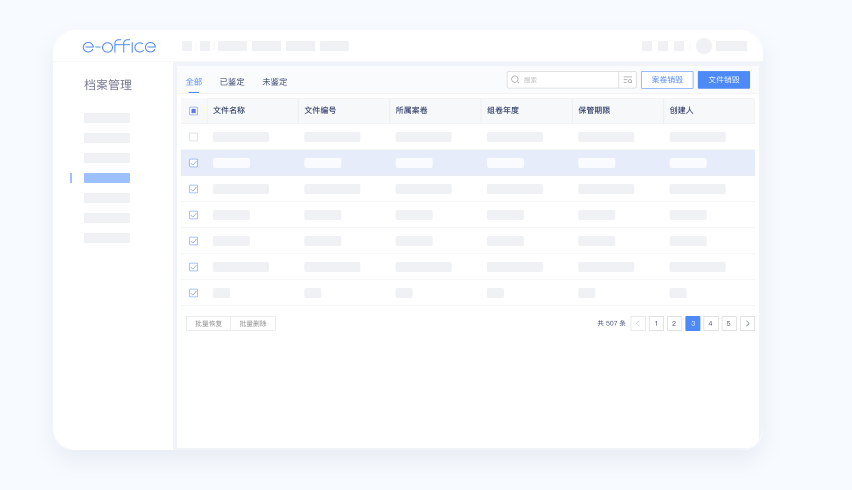
Task: Check the unchecked first row checkbox
Action: pyautogui.click(x=193, y=137)
